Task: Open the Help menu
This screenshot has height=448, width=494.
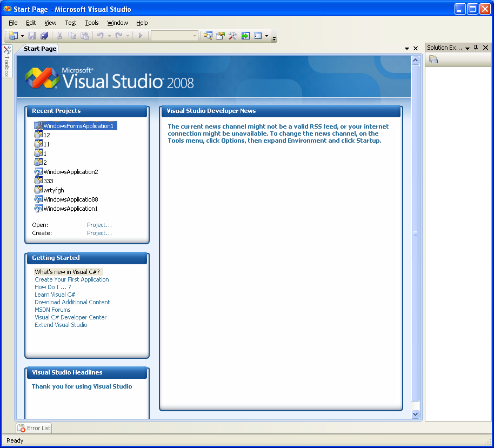Action: point(142,23)
